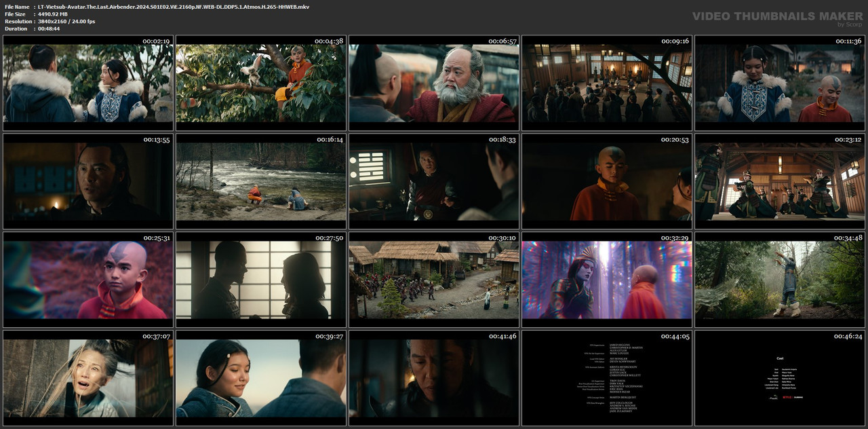Open the credits thumbnail at 00:44:05

pos(607,378)
